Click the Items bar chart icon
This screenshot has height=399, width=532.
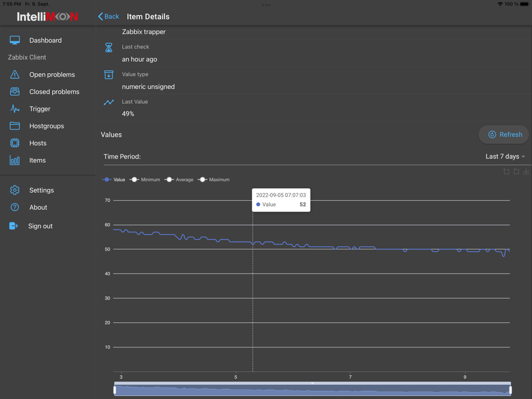click(x=14, y=160)
